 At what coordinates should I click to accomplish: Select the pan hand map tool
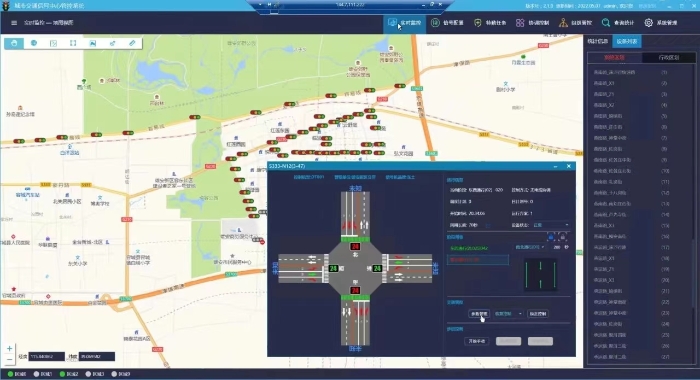pyautogui.click(x=14, y=43)
